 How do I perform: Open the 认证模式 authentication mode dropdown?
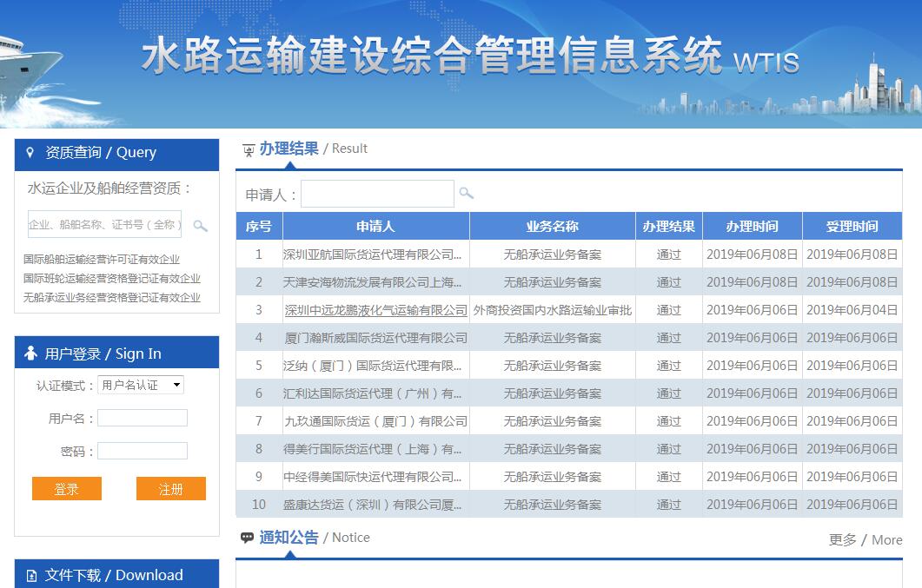tap(141, 385)
